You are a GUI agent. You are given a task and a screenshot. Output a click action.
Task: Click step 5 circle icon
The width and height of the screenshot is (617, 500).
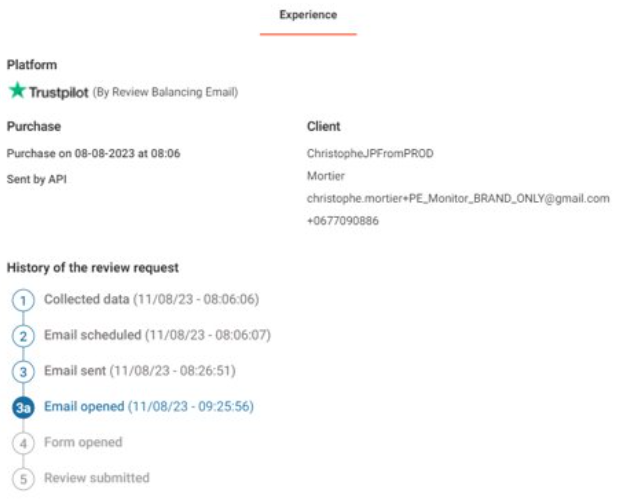click(x=25, y=479)
